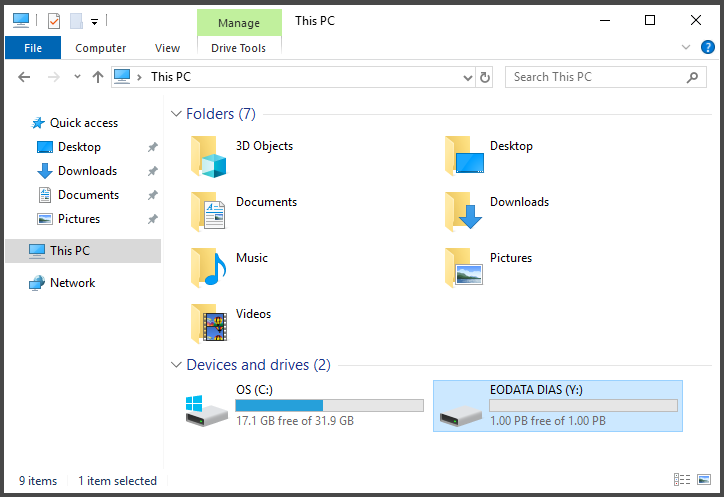Viewport: 724px width, 497px height.
Task: Click the OS (C:) capacity usage bar
Action: (329, 406)
